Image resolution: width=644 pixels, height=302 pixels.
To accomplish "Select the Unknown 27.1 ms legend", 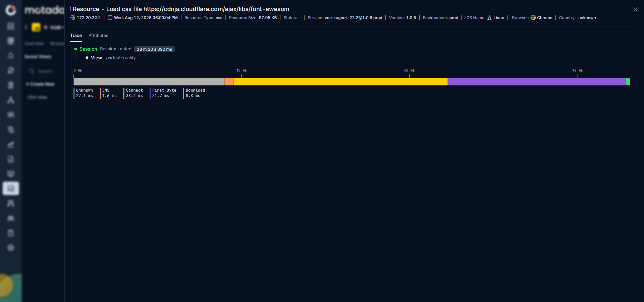I will [84, 93].
